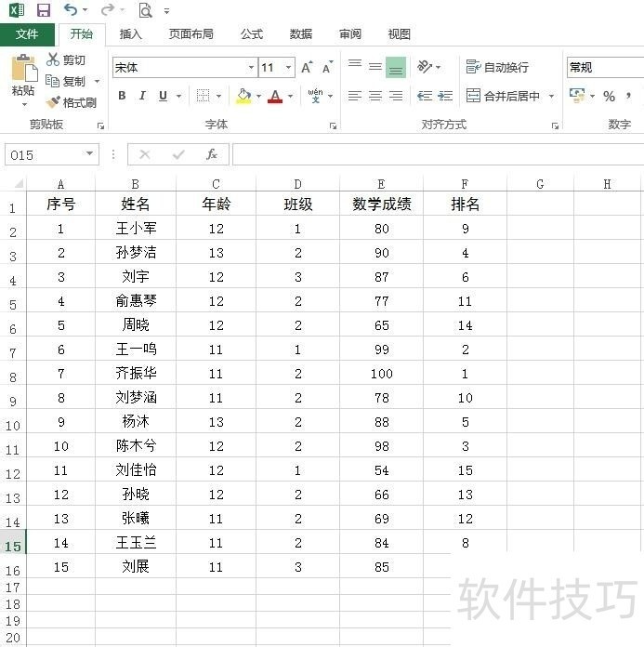Toggle center text horizontally
This screenshot has width=644, height=647.
375,96
